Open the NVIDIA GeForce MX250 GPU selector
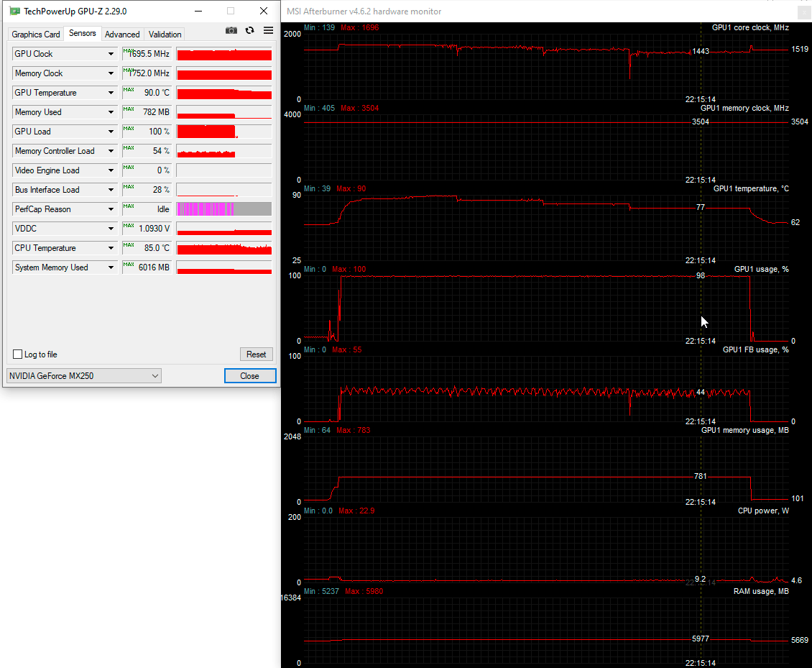812x668 pixels. (x=84, y=376)
